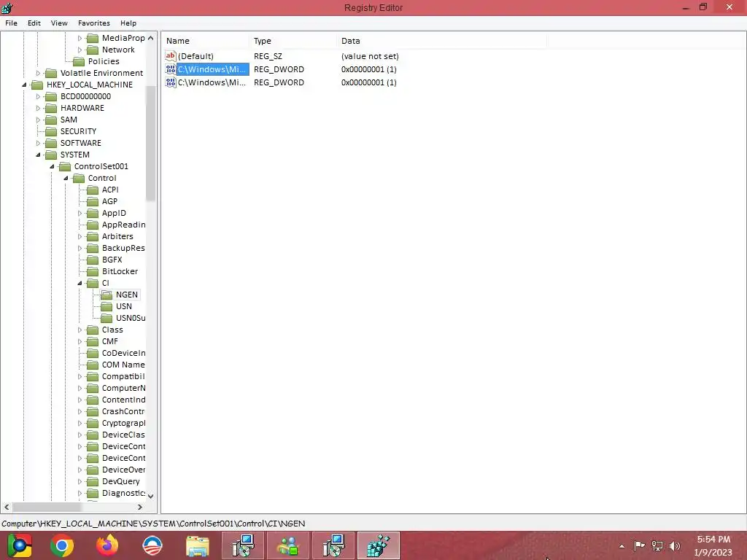Select the BackupRes key
The height and width of the screenshot is (560, 747).
pyautogui.click(x=123, y=248)
